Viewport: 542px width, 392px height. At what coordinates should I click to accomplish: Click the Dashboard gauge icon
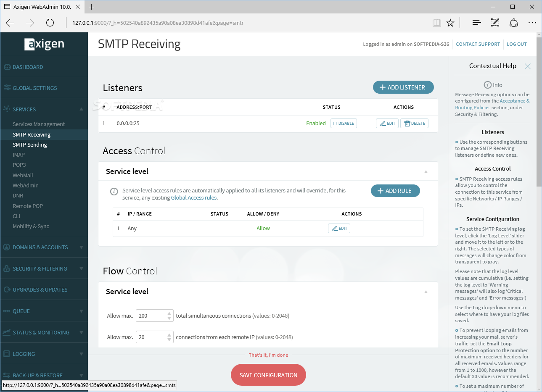point(7,67)
